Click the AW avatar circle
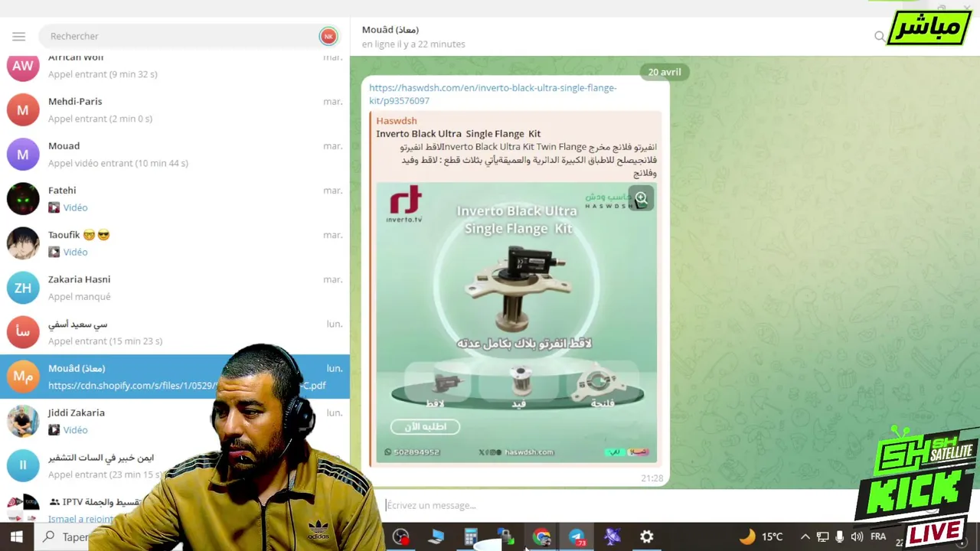The height and width of the screenshot is (551, 980). [x=23, y=66]
